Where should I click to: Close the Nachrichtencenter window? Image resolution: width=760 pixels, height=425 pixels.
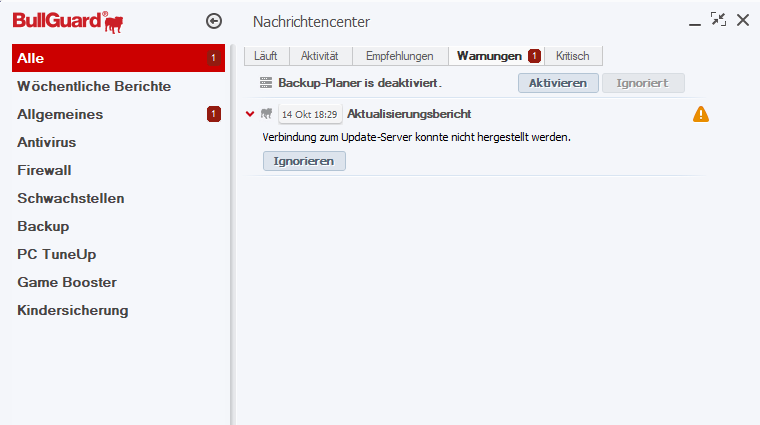(x=743, y=20)
